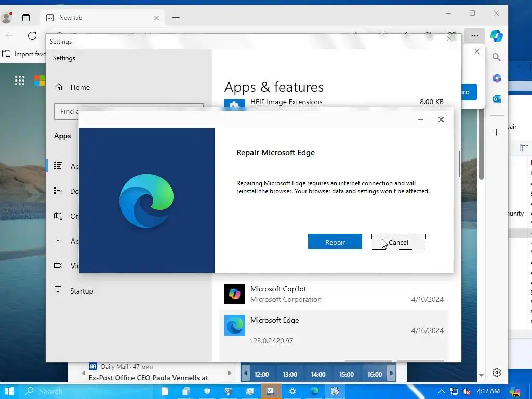Open Outlook in the Edge sidebar

(x=496, y=99)
